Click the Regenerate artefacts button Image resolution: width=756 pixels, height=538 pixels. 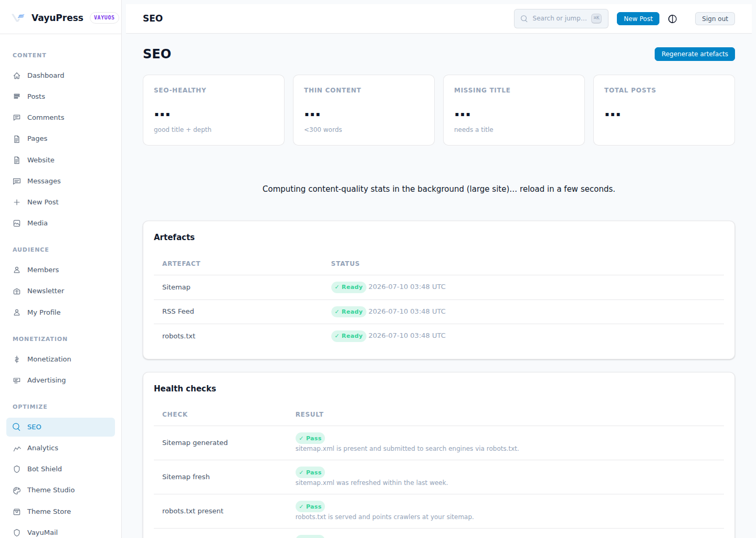click(695, 54)
